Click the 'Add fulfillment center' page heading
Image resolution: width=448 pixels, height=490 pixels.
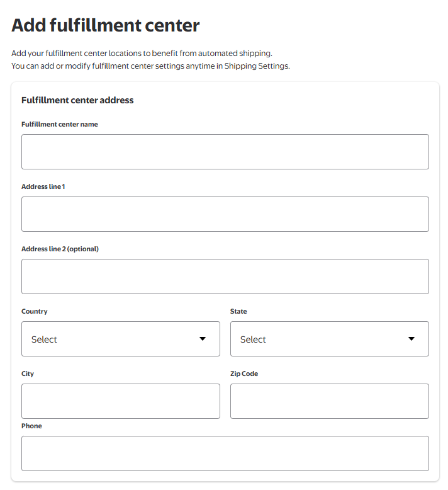106,25
